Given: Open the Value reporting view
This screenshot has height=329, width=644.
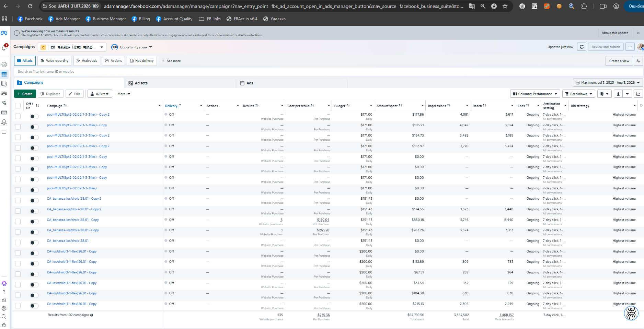Looking at the screenshot, I should click(54, 61).
